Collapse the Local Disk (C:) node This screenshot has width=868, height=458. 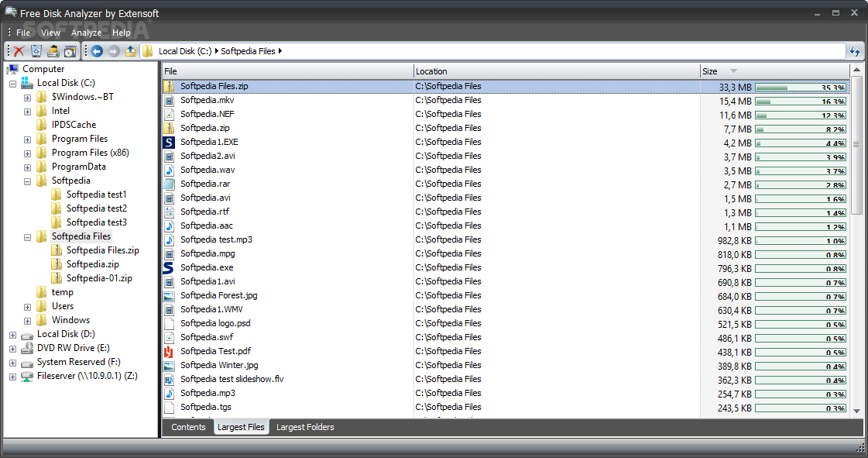tap(12, 84)
